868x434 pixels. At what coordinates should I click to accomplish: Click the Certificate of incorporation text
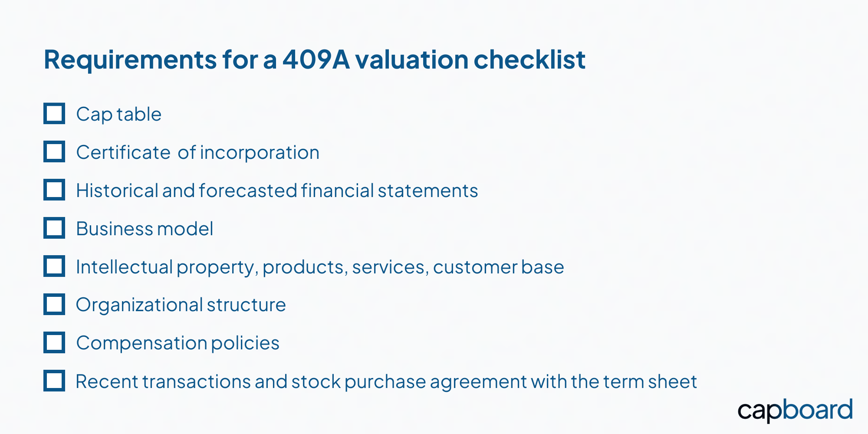pyautogui.click(x=198, y=153)
